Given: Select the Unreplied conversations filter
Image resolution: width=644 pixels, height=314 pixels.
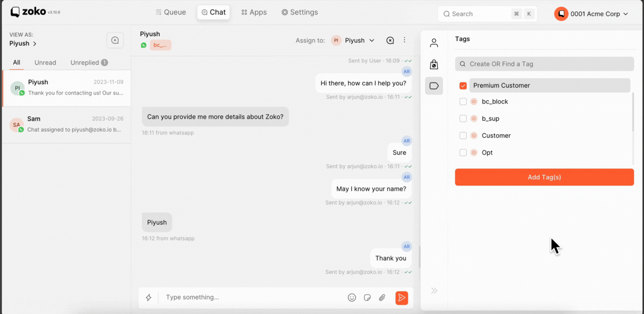Looking at the screenshot, I should pyautogui.click(x=89, y=62).
